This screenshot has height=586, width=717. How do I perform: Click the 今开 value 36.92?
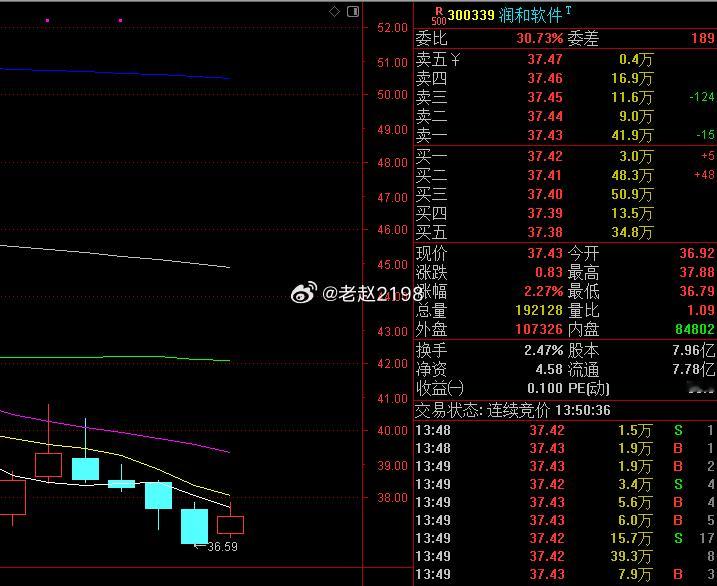coord(696,253)
